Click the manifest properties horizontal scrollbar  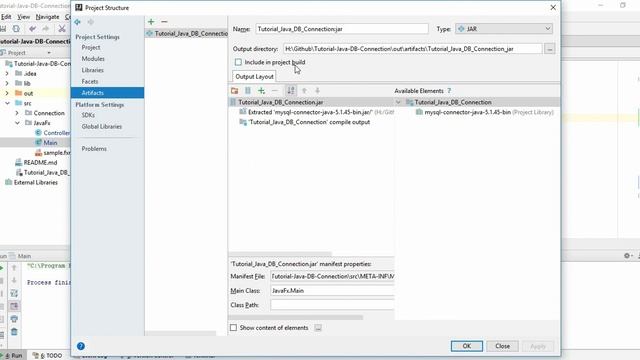[x=295, y=317]
